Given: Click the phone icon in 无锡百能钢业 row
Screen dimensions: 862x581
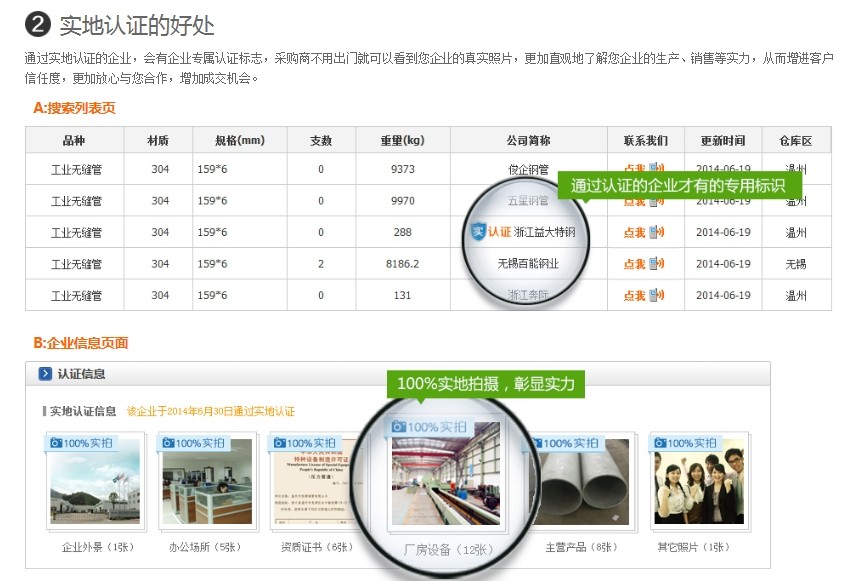Looking at the screenshot, I should [657, 264].
